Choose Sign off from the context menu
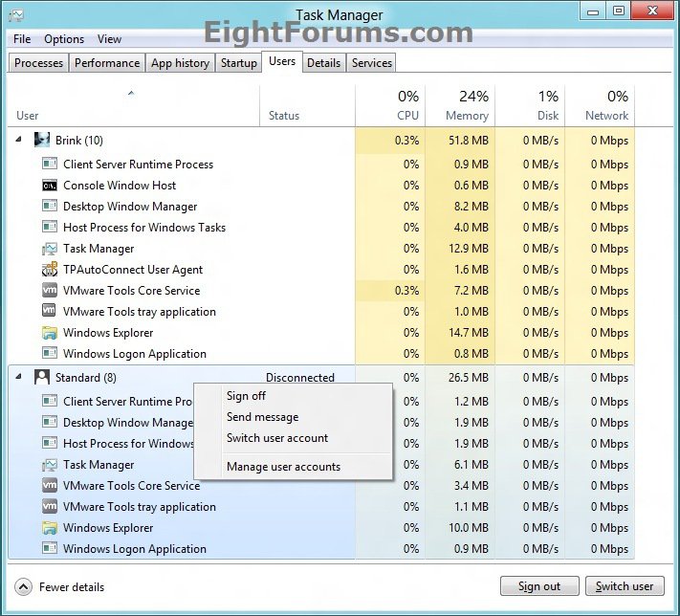This screenshot has width=680, height=616. pyautogui.click(x=246, y=396)
